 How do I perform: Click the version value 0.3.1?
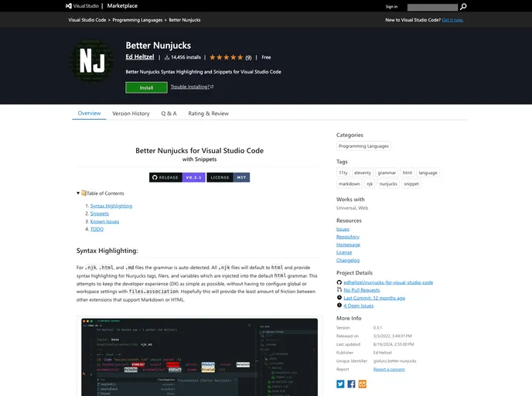(377, 328)
